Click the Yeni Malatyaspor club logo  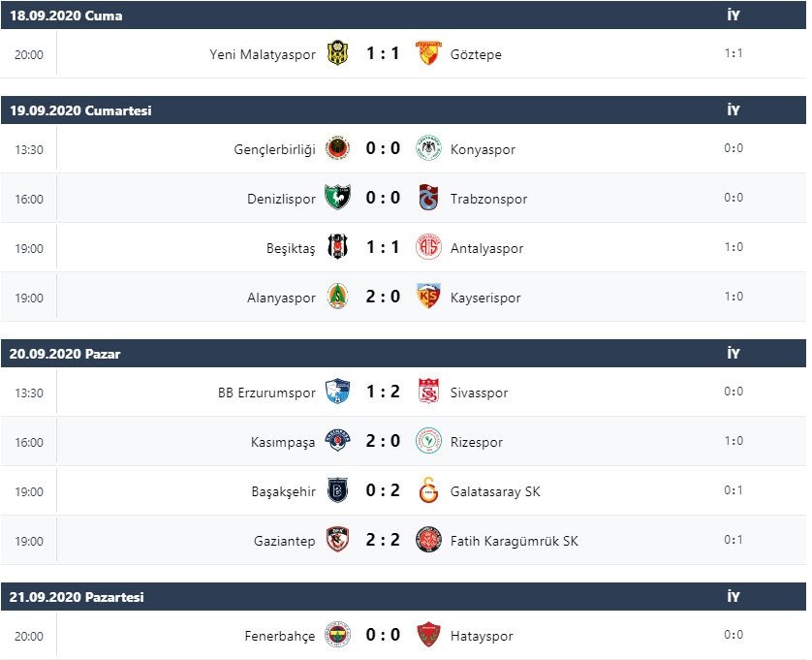click(x=335, y=54)
